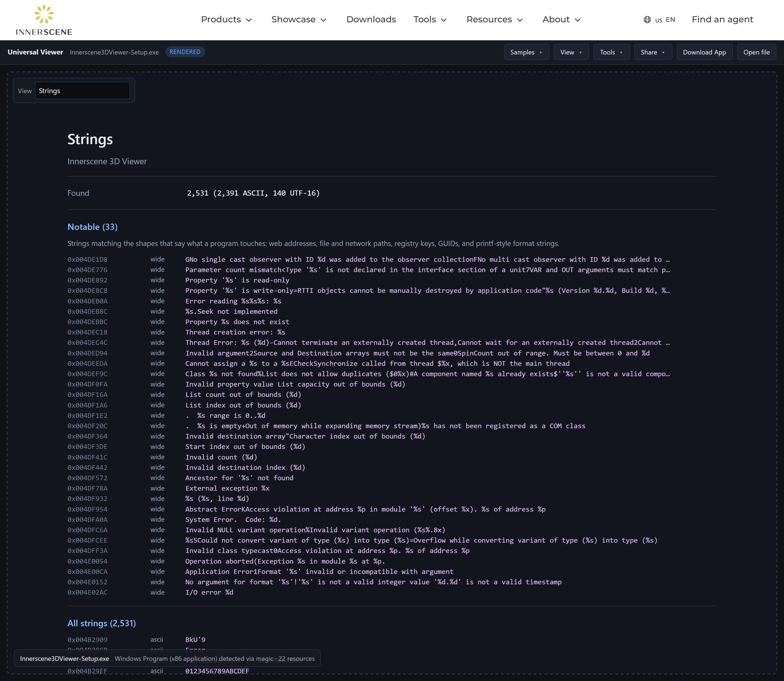Click 'System Error. Code: %d.' string
The width and height of the screenshot is (784, 681).
233,519
